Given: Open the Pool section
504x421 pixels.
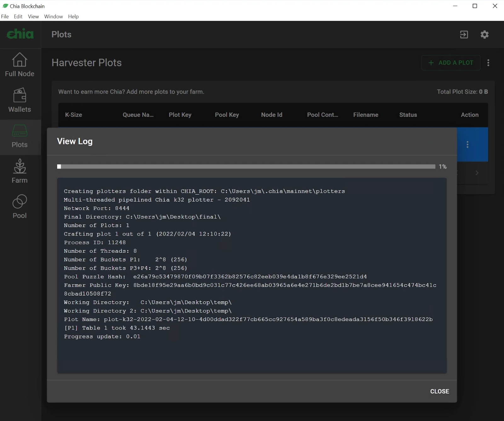Looking at the screenshot, I should point(20,207).
